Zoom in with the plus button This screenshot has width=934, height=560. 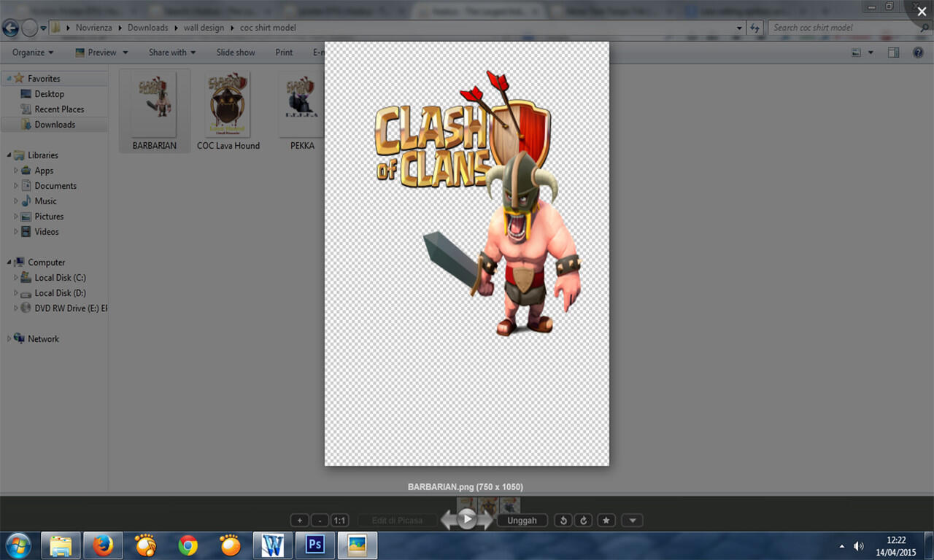click(x=299, y=521)
